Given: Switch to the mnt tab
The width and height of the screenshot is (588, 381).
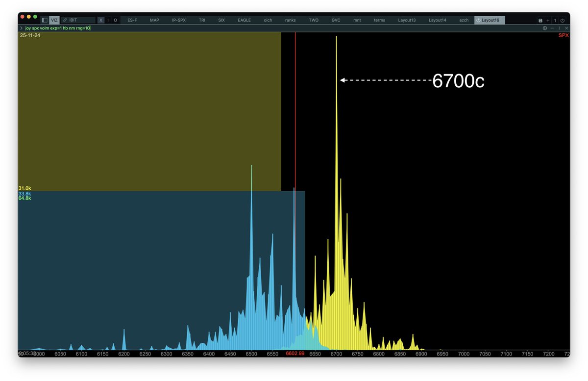Looking at the screenshot, I should coord(357,20).
